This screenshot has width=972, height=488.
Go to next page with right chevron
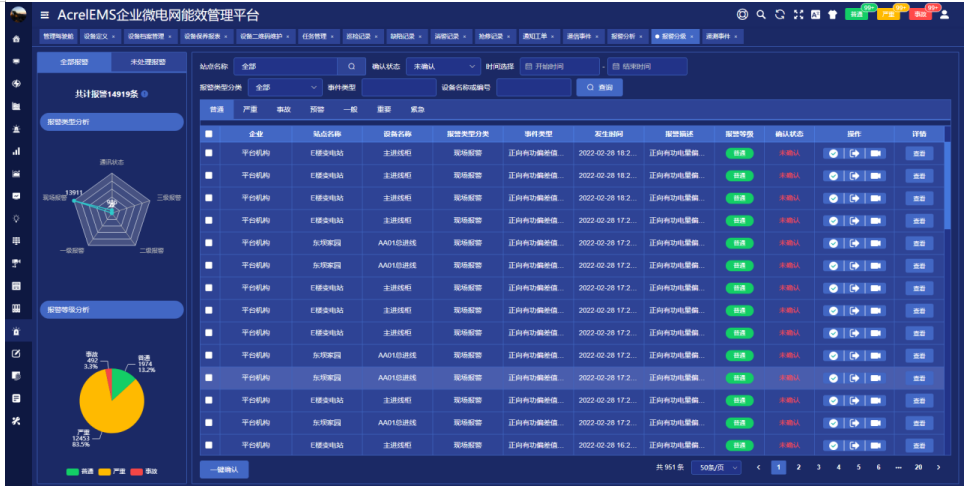[939, 467]
